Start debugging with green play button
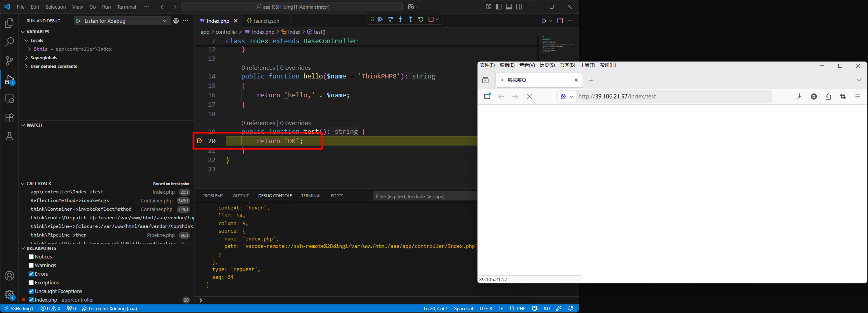Screen dimensions: 868x313 (78, 21)
